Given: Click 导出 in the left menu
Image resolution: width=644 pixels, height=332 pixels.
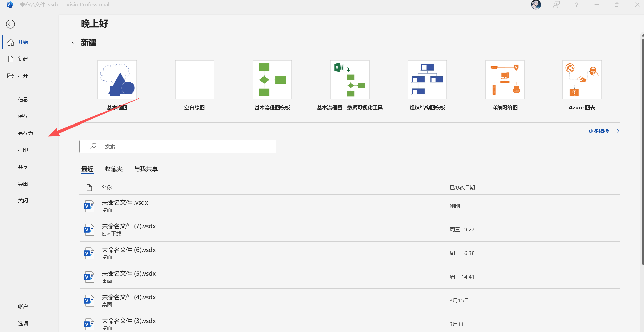Looking at the screenshot, I should 23,184.
